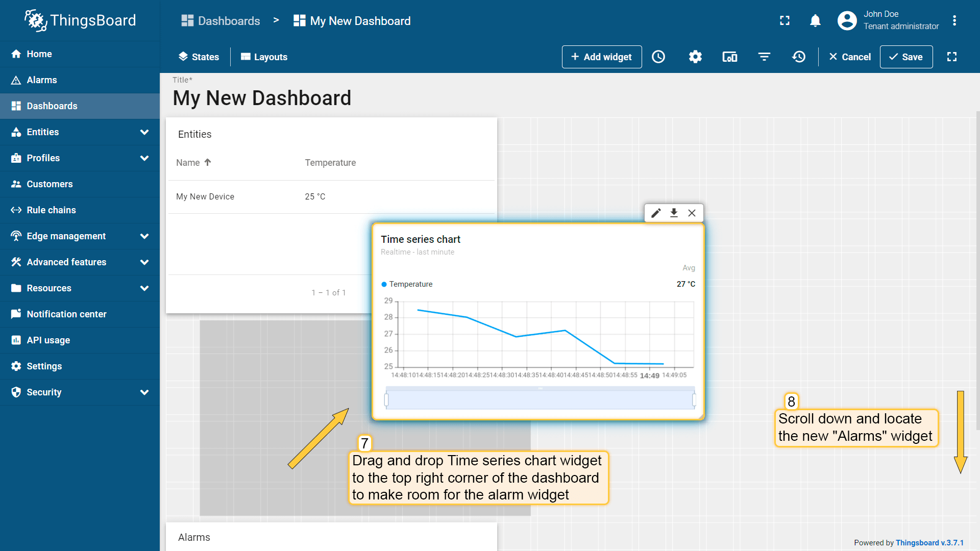Open entity aliases management icon
The width and height of the screenshot is (980, 551).
(729, 57)
